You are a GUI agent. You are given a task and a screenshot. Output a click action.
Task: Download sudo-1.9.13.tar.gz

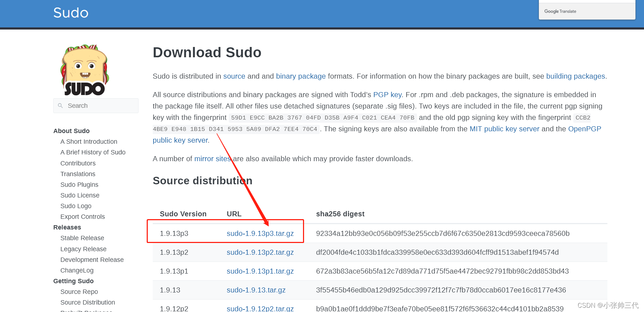coord(256,290)
